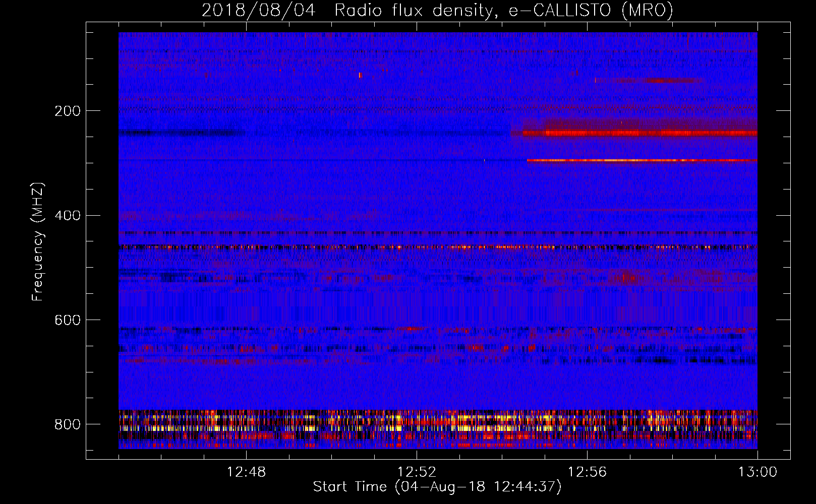Image resolution: width=816 pixels, height=504 pixels.
Task: Click the 800 frequency tick label
Action: [x=67, y=424]
